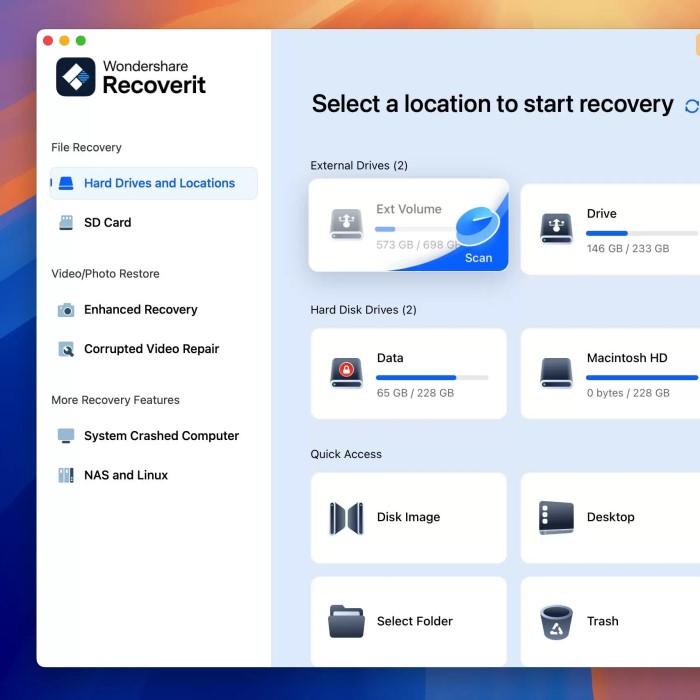Image resolution: width=700 pixels, height=700 pixels.
Task: Click the Ext Volume usage bar
Action: tap(416, 229)
